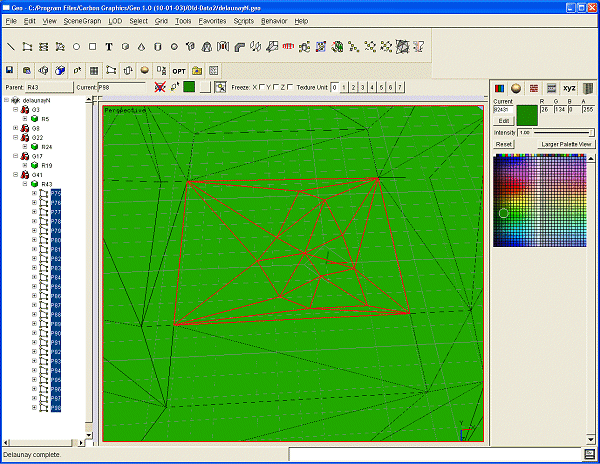Open the SceneGraph menu
Screen dimensions: 600x464
click(x=80, y=20)
